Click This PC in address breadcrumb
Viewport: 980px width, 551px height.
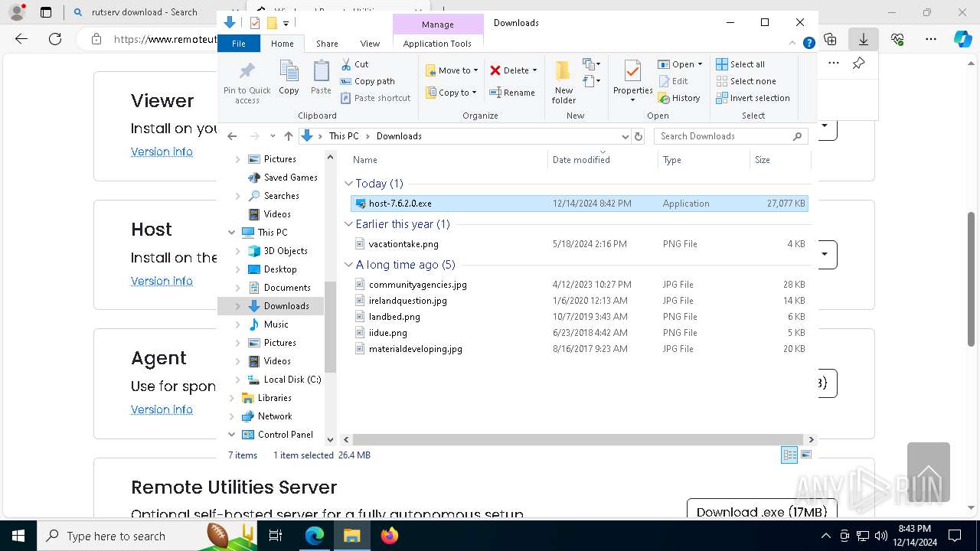(x=344, y=136)
